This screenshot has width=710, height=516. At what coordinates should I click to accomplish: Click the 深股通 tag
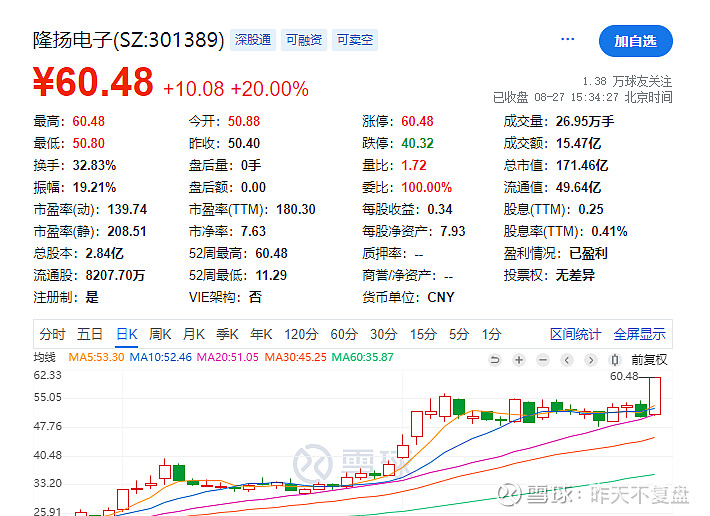253,40
